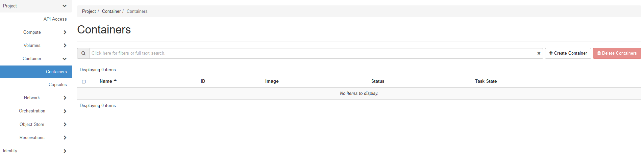Open the Volumes menu label
Viewport: 644px width, 157px height.
[32, 46]
